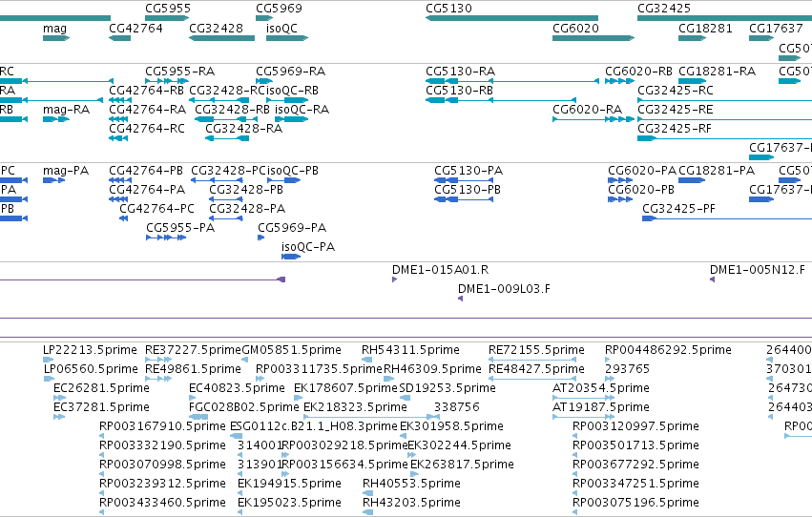Select the CG5969-PA protein label
The height and width of the screenshot is (517, 812).
[292, 228]
